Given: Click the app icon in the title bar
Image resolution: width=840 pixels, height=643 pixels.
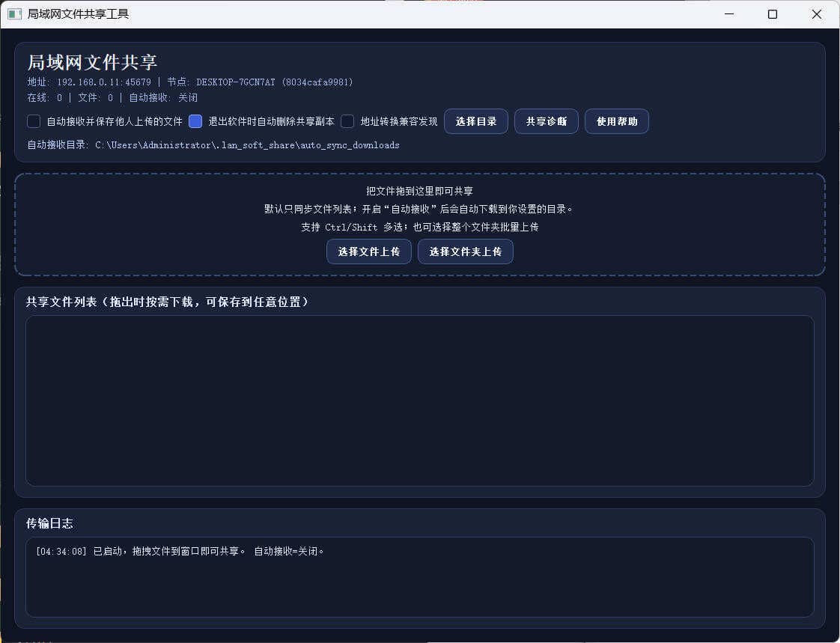Looking at the screenshot, I should 14,13.
